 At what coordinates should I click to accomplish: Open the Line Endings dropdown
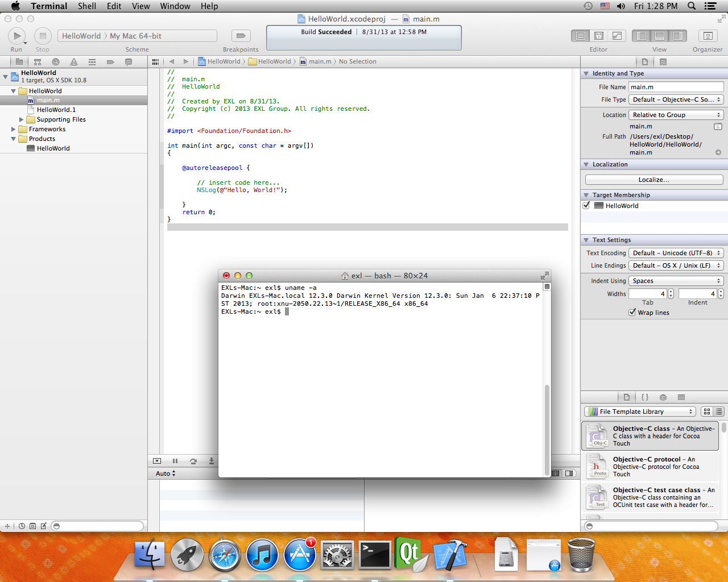point(676,265)
